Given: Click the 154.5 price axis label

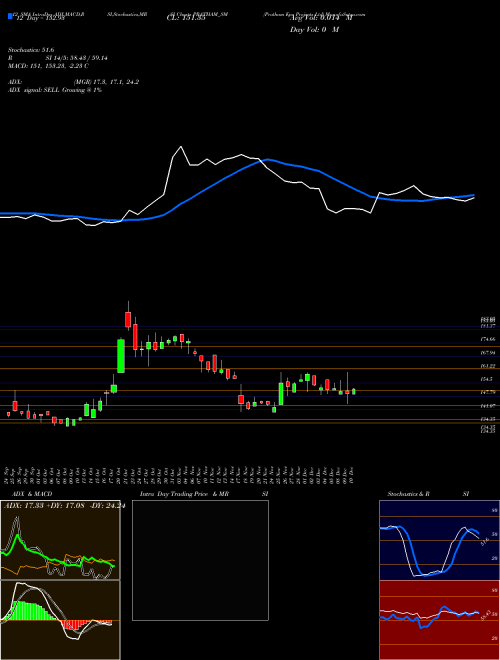Looking at the screenshot, I should tap(487, 379).
